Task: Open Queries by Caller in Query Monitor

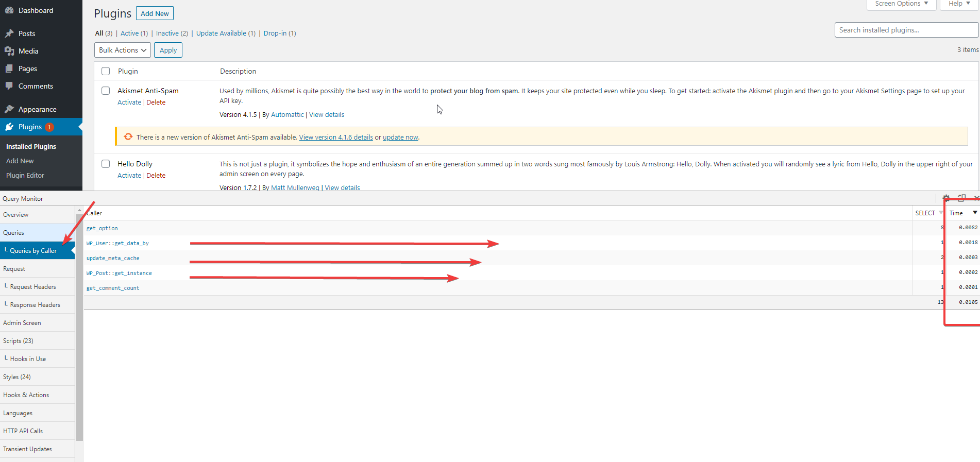Action: (x=33, y=251)
